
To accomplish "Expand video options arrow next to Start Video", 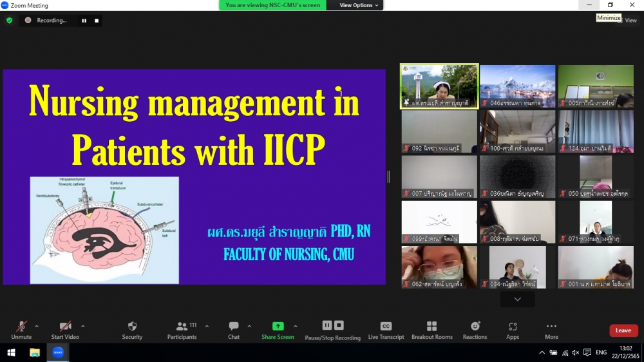I will [x=82, y=326].
